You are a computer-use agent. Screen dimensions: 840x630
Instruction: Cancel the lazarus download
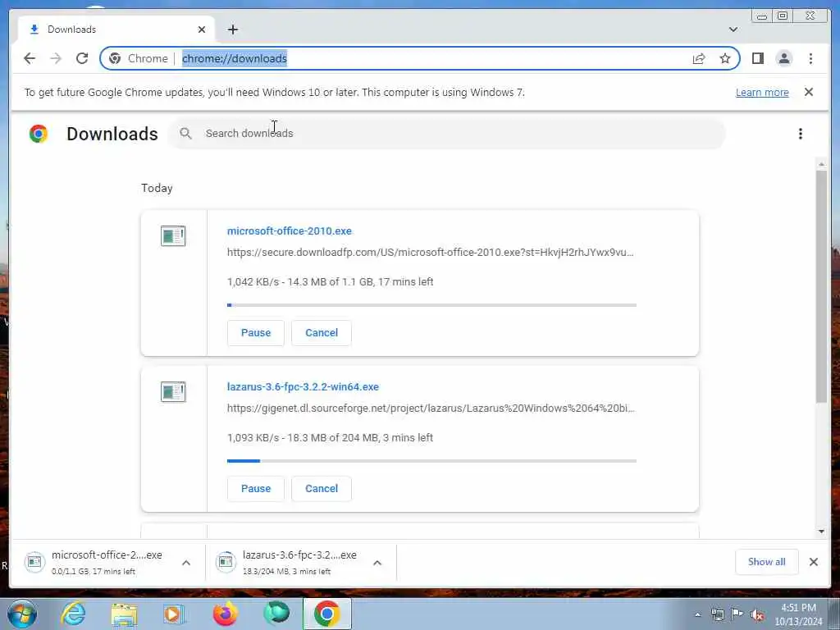point(322,489)
